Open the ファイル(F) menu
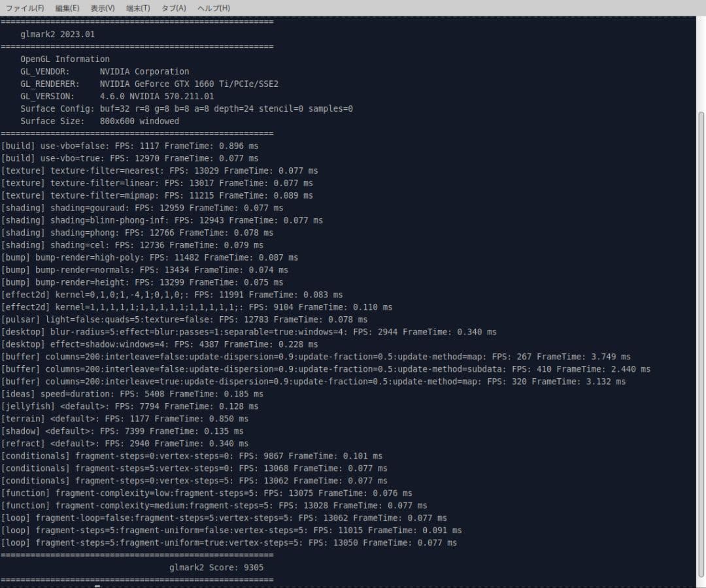This screenshot has height=588, width=706. (24, 8)
